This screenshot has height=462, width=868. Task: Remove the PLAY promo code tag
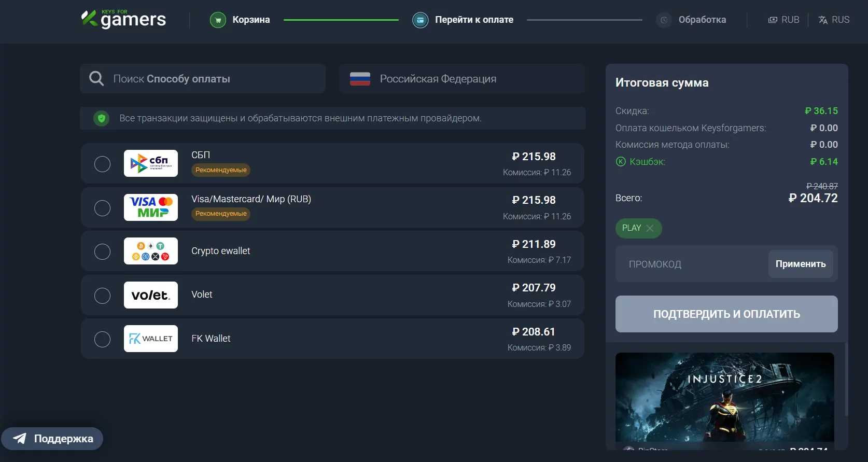click(x=650, y=228)
